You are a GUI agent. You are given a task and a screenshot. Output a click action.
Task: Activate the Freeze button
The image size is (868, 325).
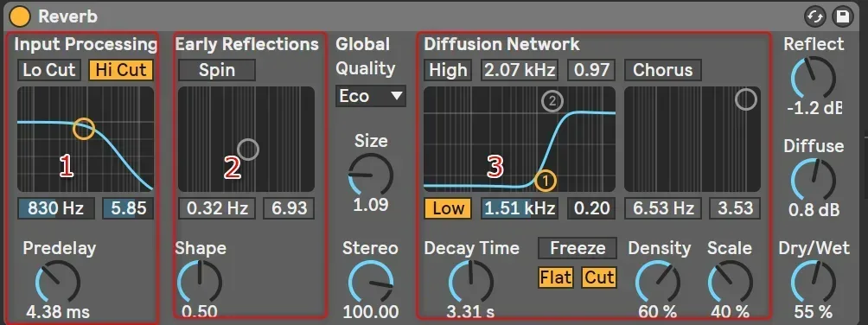pyautogui.click(x=578, y=248)
